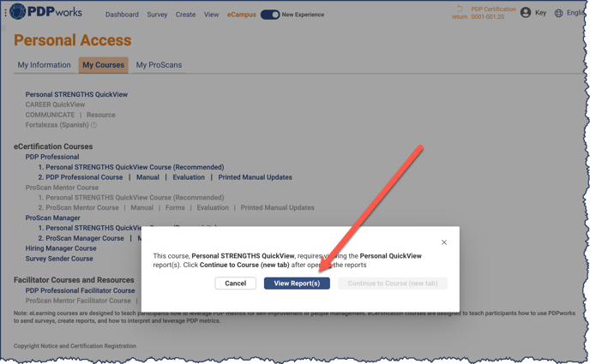Click Facilitator Courses and Resources heading
Image resolution: width=590 pixels, height=364 pixels.
[74, 280]
